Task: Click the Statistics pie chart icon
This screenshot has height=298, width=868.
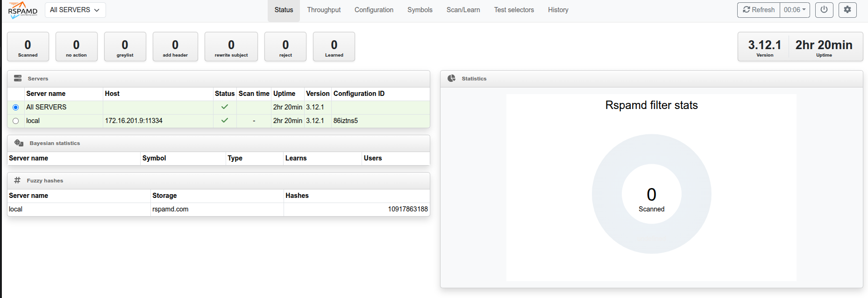Action: [x=451, y=79]
